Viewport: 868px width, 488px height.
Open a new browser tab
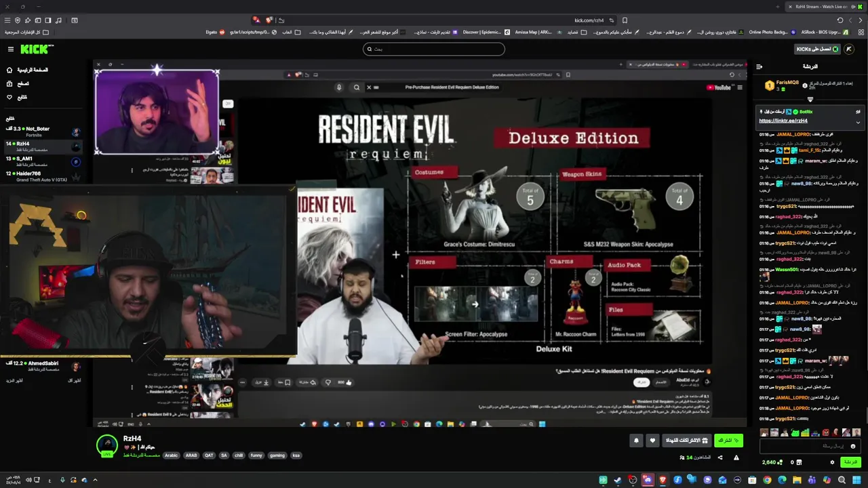778,7
